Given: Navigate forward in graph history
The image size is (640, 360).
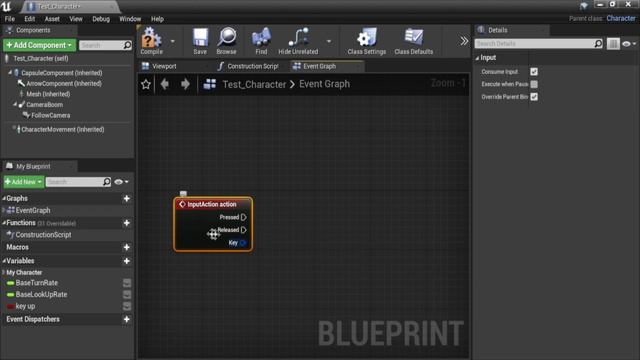Looking at the screenshot, I should point(185,84).
